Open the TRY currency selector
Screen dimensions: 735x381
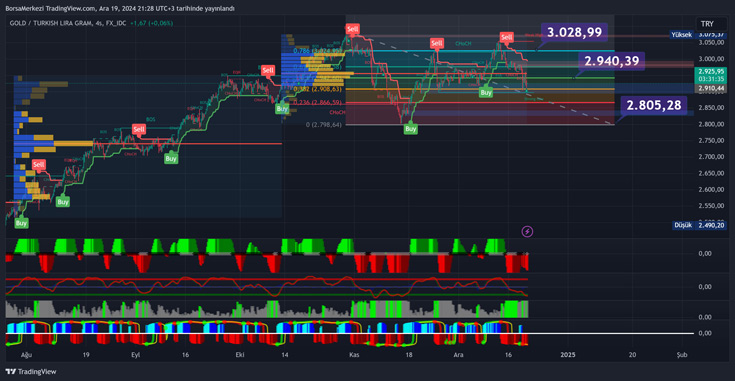(707, 24)
